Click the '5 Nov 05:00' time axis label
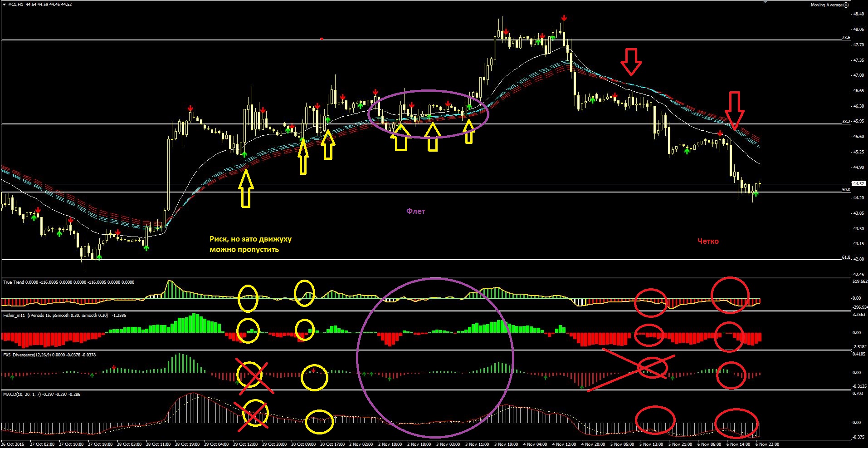Image resolution: width=868 pixels, height=449 pixels. click(x=622, y=444)
